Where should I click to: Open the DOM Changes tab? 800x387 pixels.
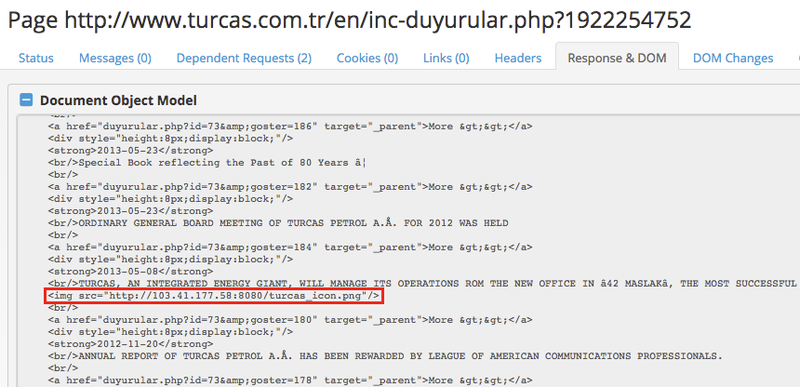point(733,58)
